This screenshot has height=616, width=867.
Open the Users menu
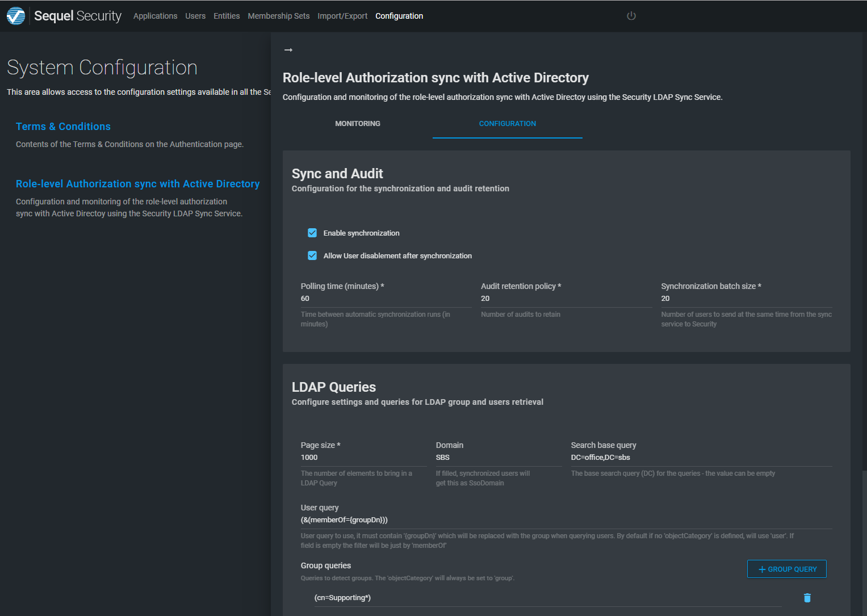(x=195, y=16)
